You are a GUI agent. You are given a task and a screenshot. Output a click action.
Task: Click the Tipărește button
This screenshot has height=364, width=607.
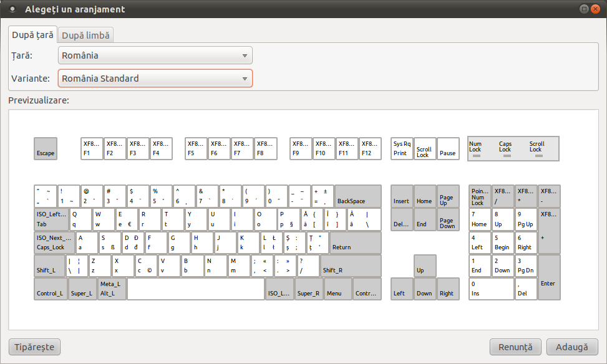(x=34, y=347)
